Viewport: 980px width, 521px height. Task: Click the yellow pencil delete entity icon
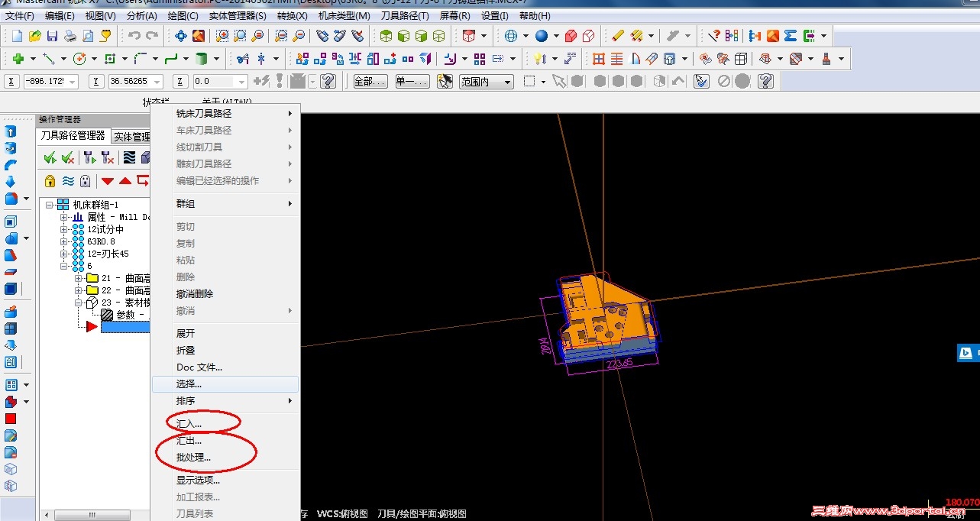[x=617, y=35]
